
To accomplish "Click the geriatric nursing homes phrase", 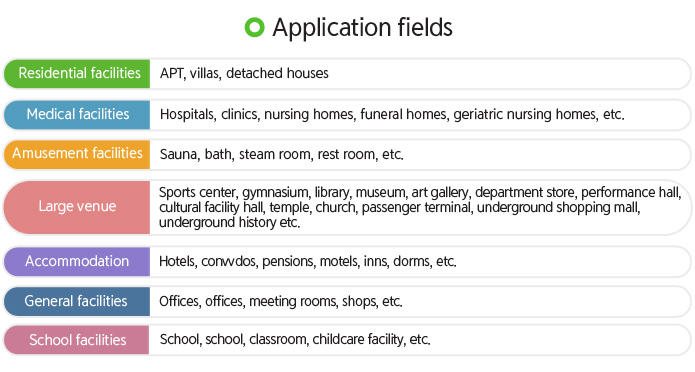I will [525, 114].
